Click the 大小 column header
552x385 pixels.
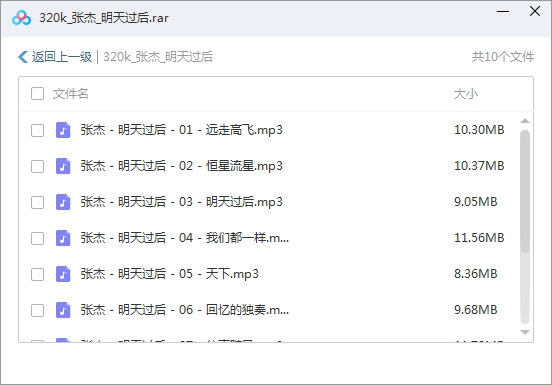(x=465, y=94)
